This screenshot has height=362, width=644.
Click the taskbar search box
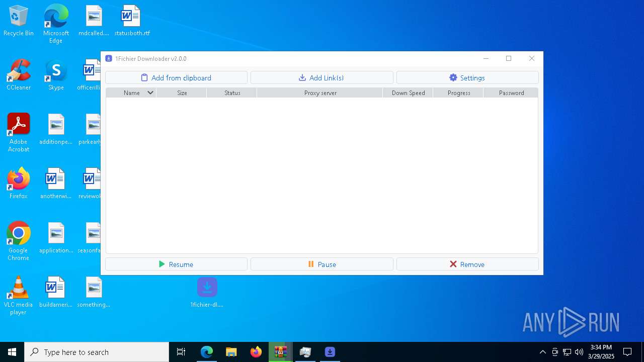tap(97, 352)
